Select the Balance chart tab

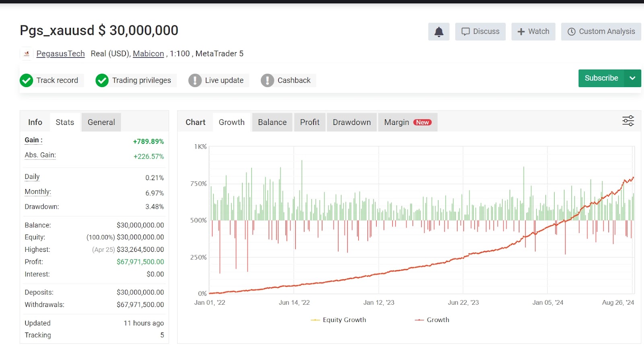tap(272, 122)
